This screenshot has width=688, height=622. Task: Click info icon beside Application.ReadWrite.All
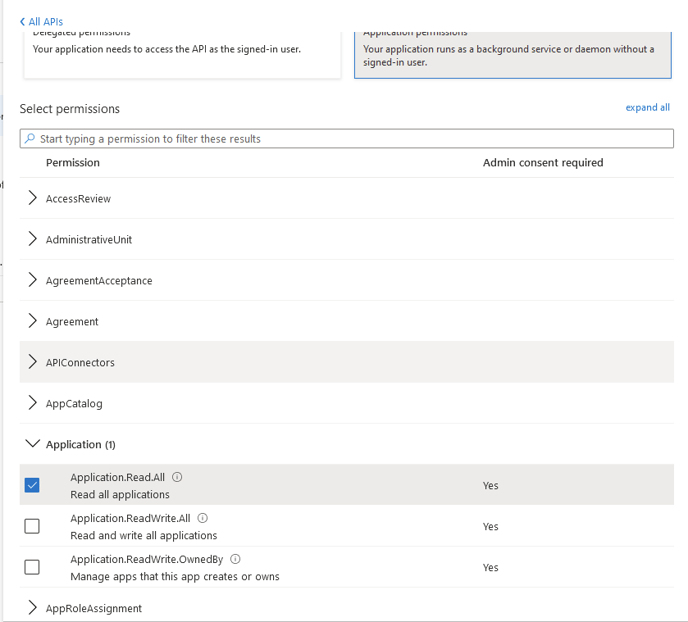coord(203,519)
